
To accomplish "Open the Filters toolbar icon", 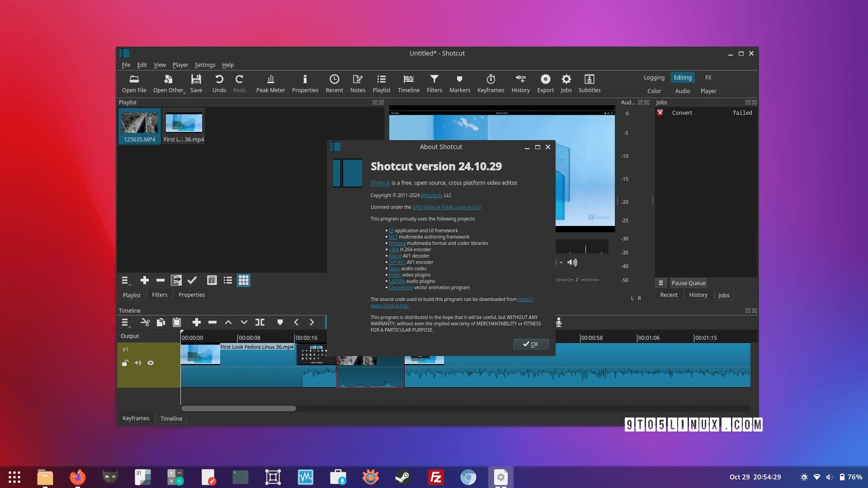I will pos(434,84).
